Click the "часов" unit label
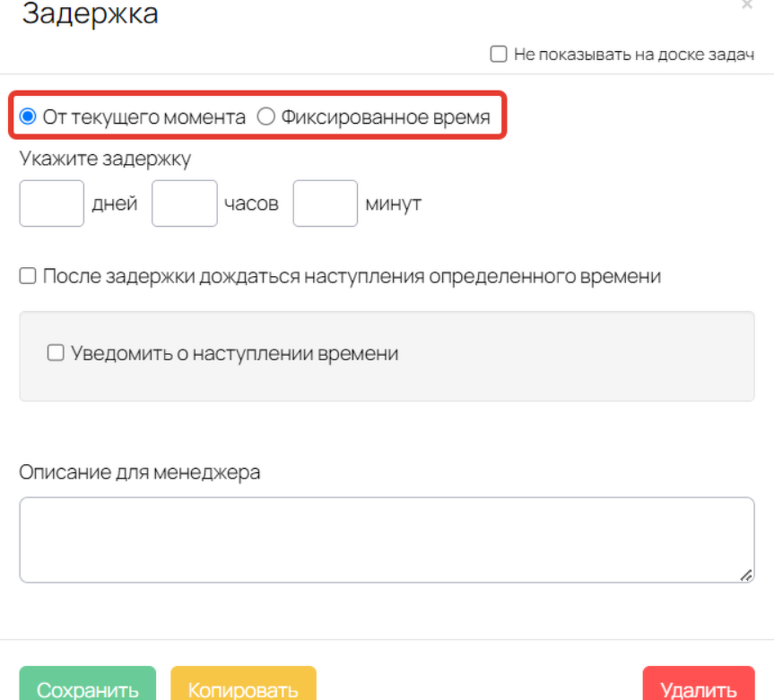The image size is (774, 700). point(252,203)
